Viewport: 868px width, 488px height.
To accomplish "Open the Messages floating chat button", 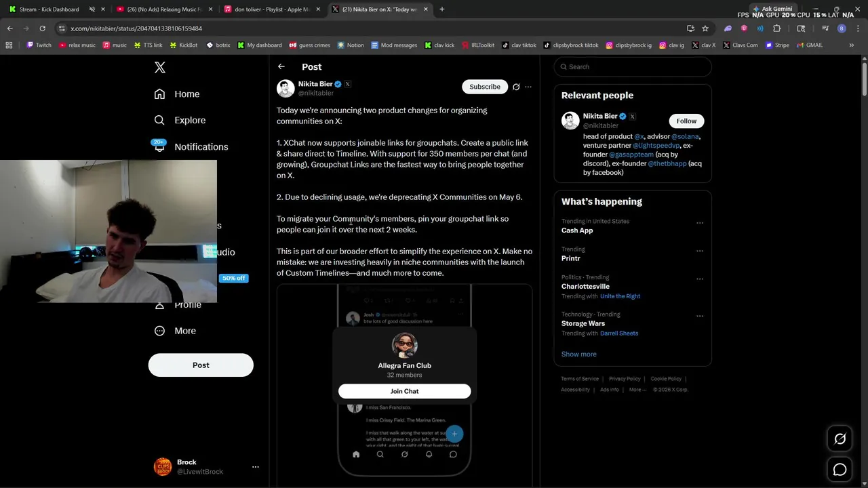I will click(x=840, y=469).
